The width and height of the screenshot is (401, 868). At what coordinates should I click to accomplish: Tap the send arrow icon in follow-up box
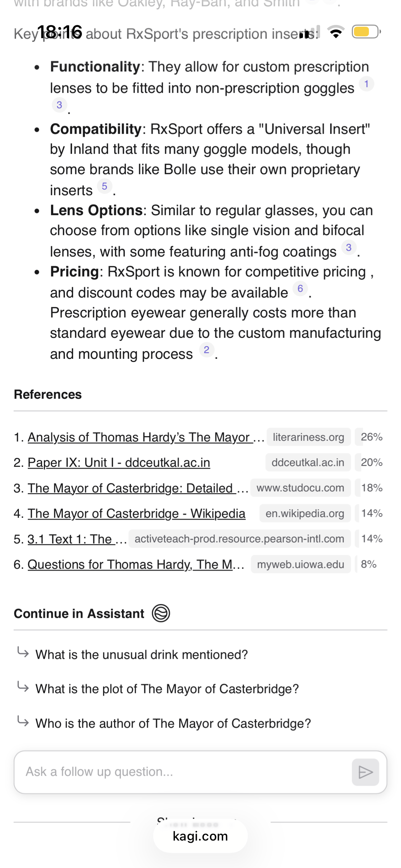365,772
